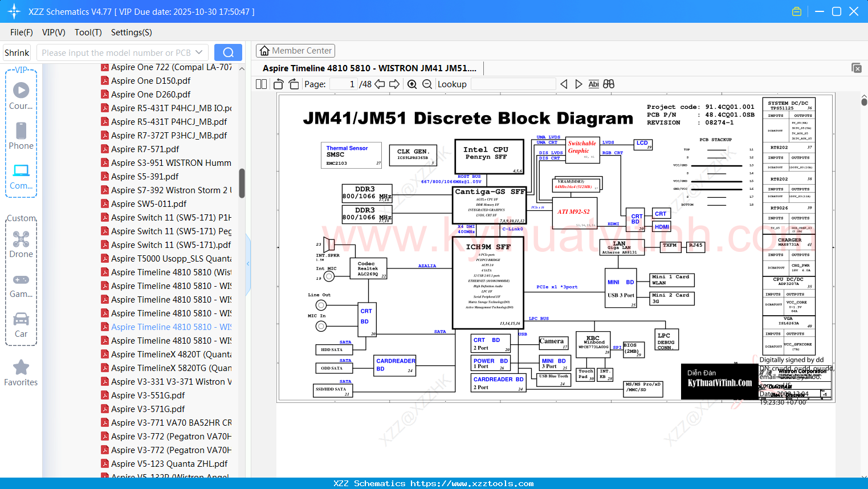Select the highlighted blue Aspire Timeline 4810 5810 entry
Screen dimensions: 868x489
172,327
